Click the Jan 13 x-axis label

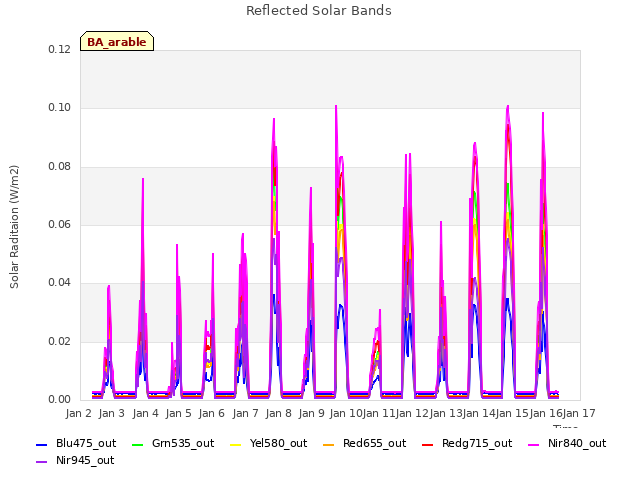[446, 413]
